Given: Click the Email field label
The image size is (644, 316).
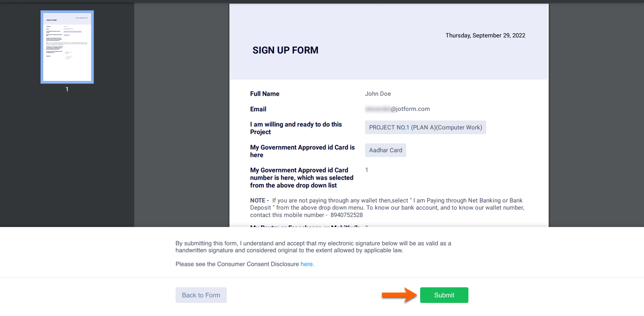Looking at the screenshot, I should [258, 109].
